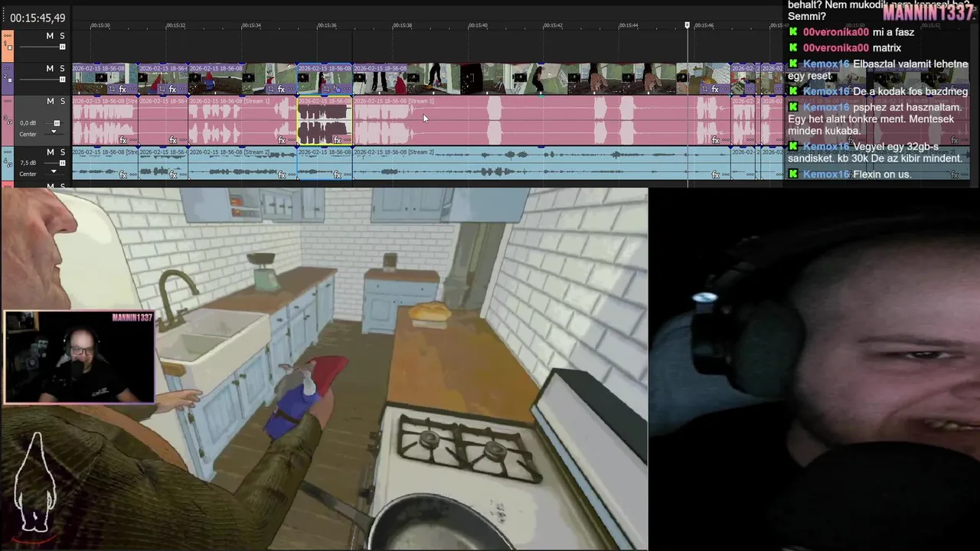This screenshot has width=980, height=551.
Task: Select the long Stream 2 clip under the playhead
Action: pyautogui.click(x=541, y=163)
